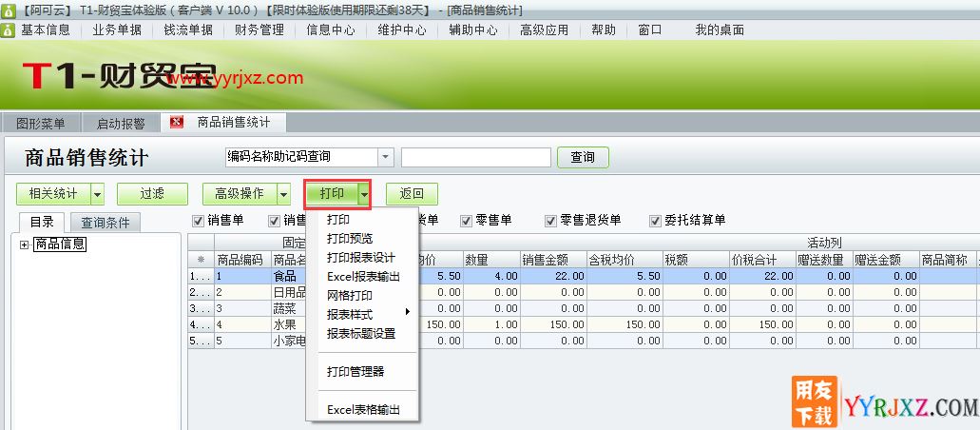Click the 过滤 button
980x430 pixels.
152,194
